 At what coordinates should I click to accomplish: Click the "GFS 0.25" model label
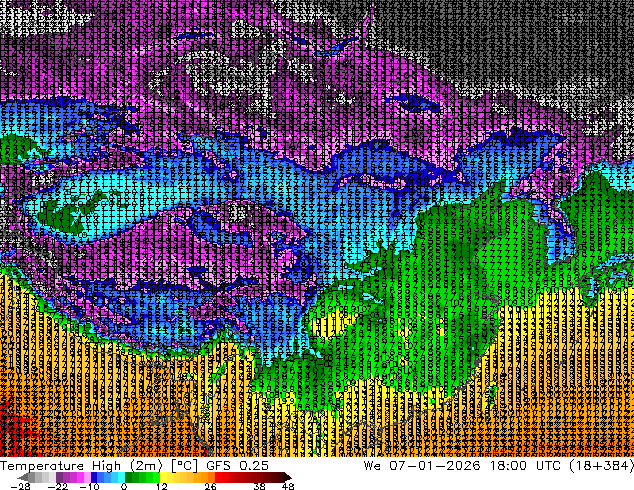(237, 466)
